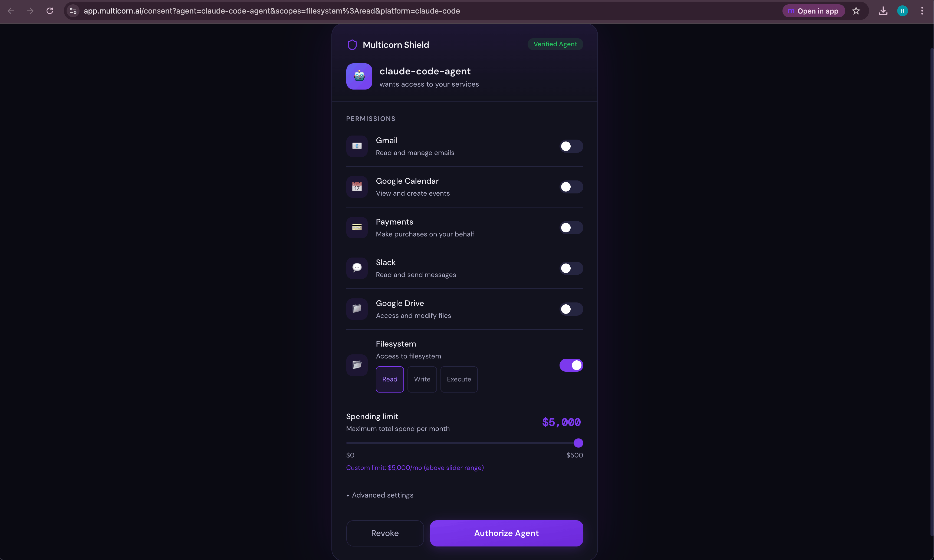Select the Execute filesystem scope
Image resolution: width=934 pixels, height=560 pixels.
click(459, 379)
